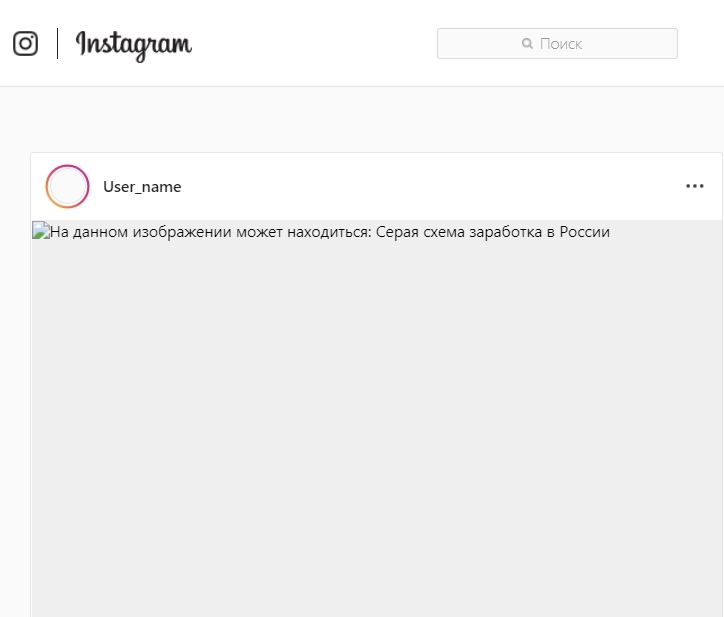The image size is (724, 617).
Task: Click the Instagram camera glyph icon
Action: pyautogui.click(x=25, y=43)
